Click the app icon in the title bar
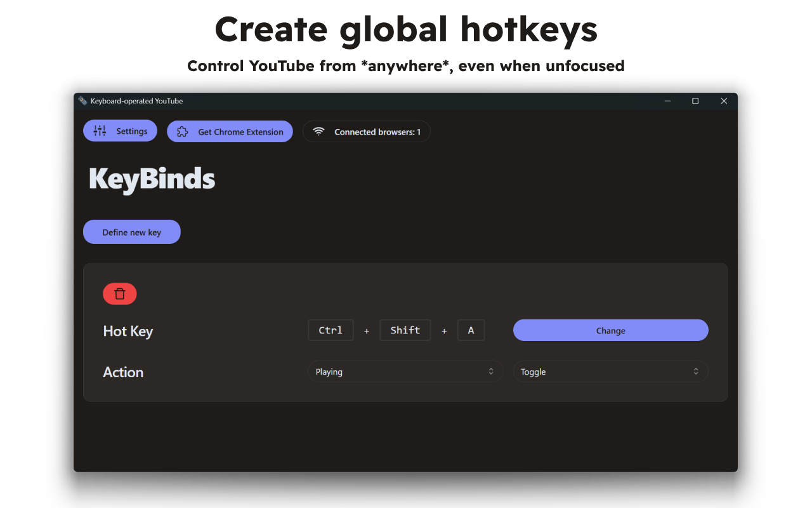The height and width of the screenshot is (508, 812). 82,101
